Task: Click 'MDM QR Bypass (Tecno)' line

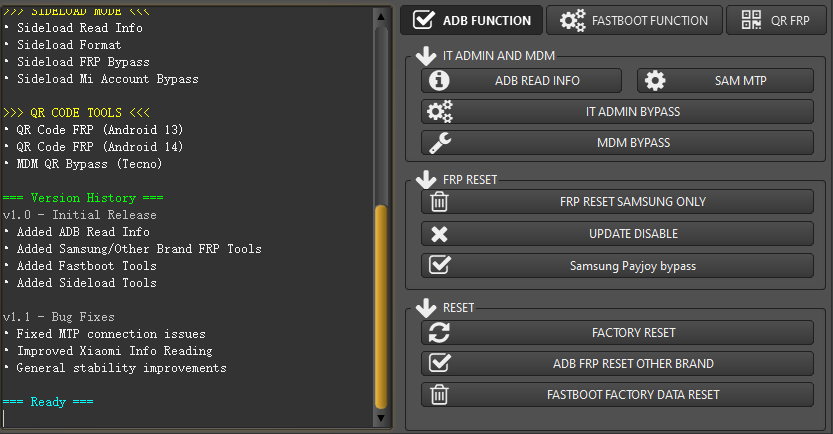Action: point(89,164)
